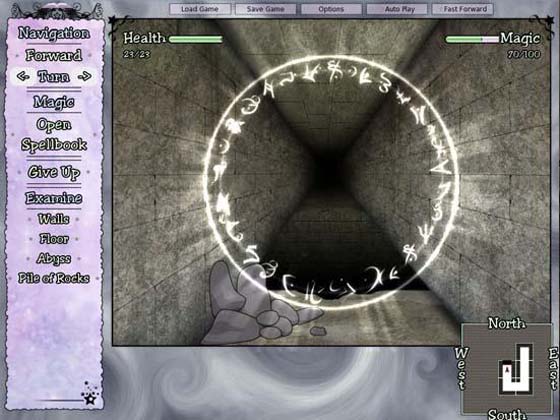Click the player marker on minimap
The height and width of the screenshot is (420, 560).
click(506, 370)
